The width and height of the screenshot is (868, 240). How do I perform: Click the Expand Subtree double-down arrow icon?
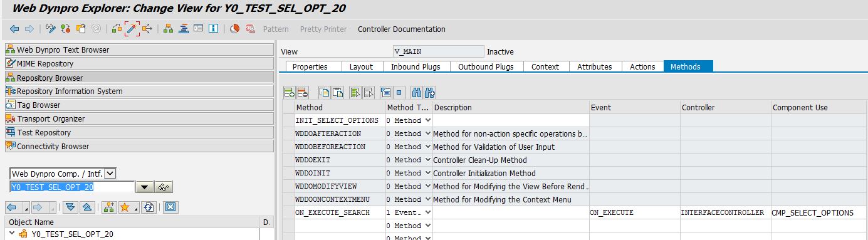click(x=70, y=207)
